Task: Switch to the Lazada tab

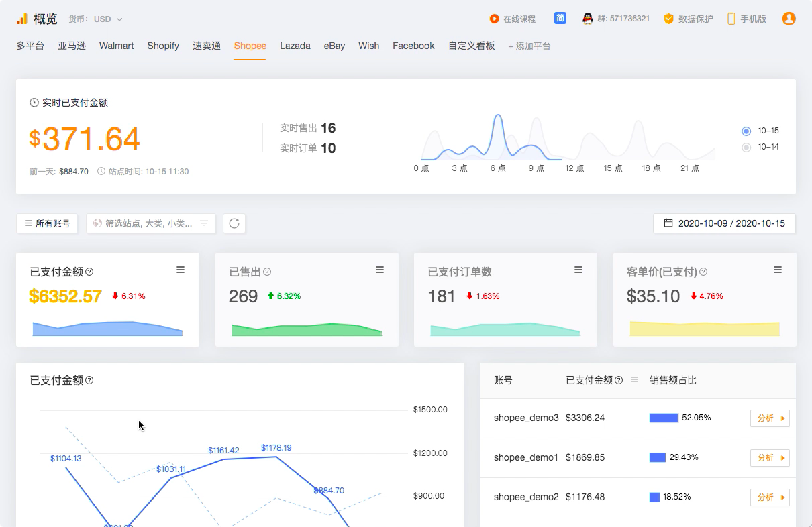Action: click(x=295, y=46)
